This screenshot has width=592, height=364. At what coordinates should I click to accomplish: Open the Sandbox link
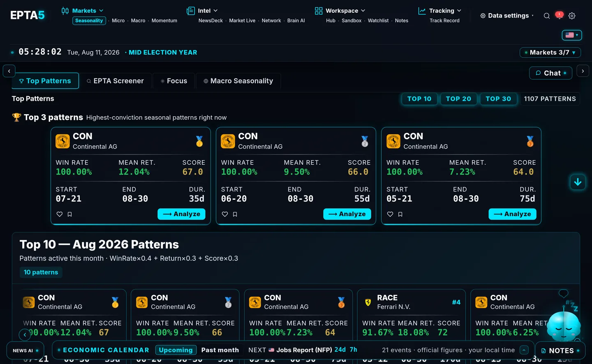click(351, 21)
